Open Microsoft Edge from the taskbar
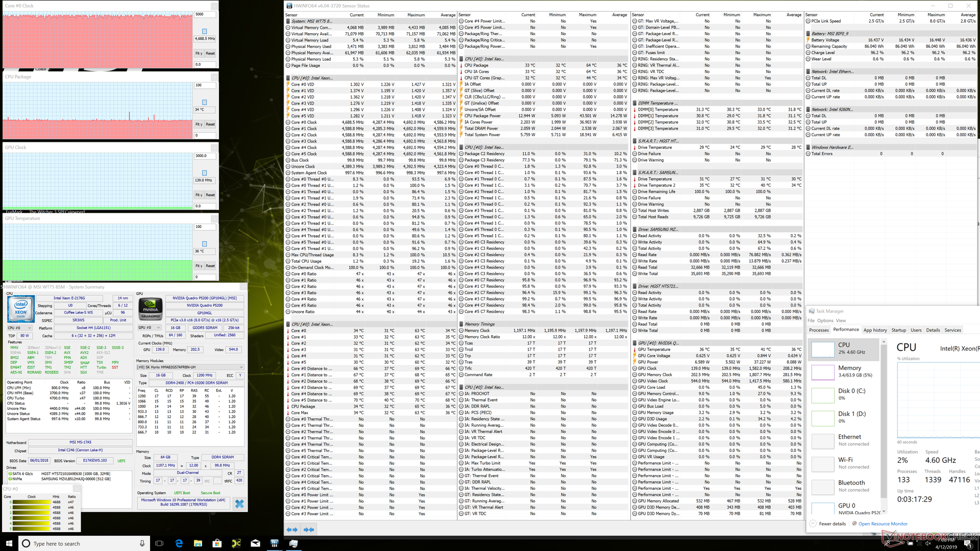Image resolution: width=980 pixels, height=551 pixels. click(x=179, y=543)
